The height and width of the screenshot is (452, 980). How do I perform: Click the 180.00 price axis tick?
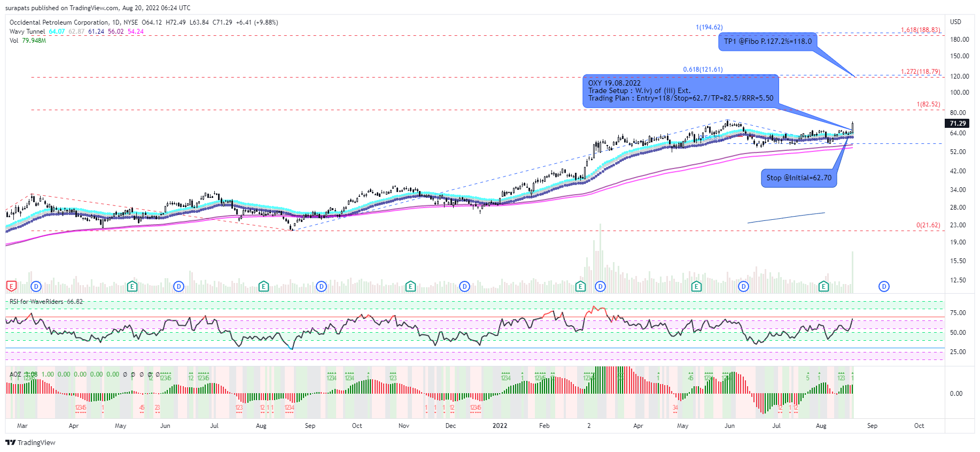pos(959,40)
